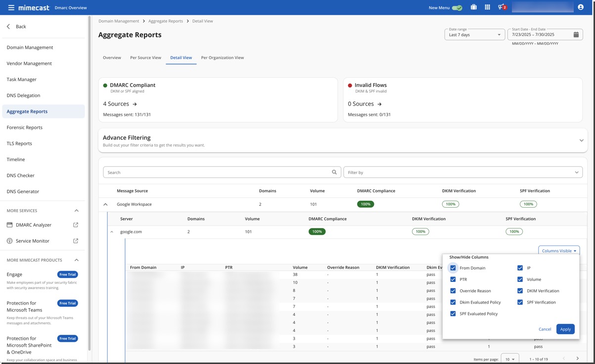Open DMARC Analyzer external link icon

76,225
